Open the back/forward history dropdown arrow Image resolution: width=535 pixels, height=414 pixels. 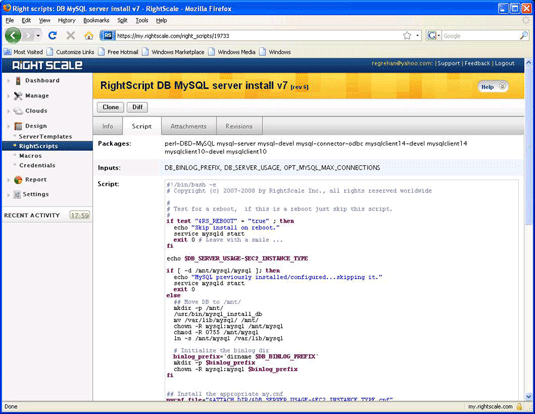38,35
